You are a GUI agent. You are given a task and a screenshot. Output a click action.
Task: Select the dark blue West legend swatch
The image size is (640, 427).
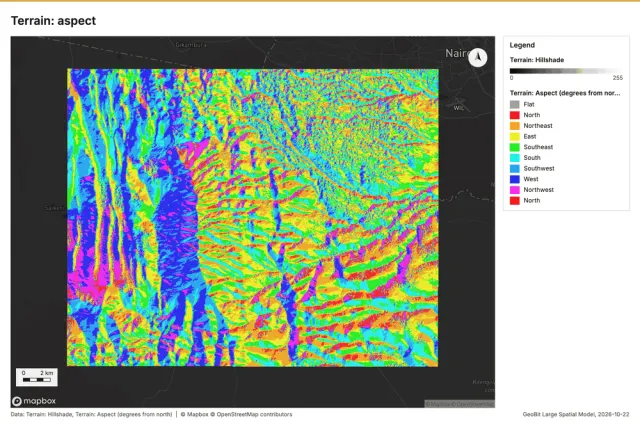pyautogui.click(x=515, y=179)
